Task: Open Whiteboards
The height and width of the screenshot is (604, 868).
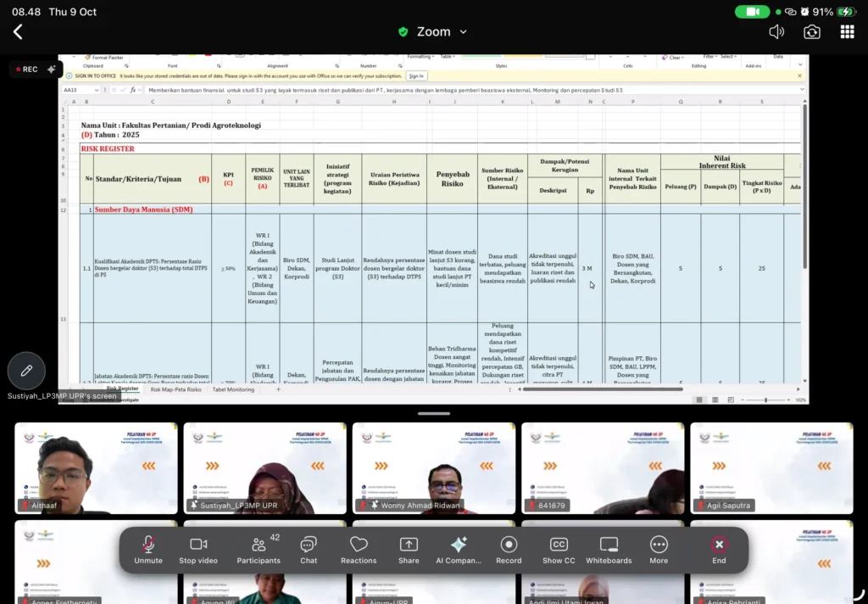Action: click(x=609, y=550)
